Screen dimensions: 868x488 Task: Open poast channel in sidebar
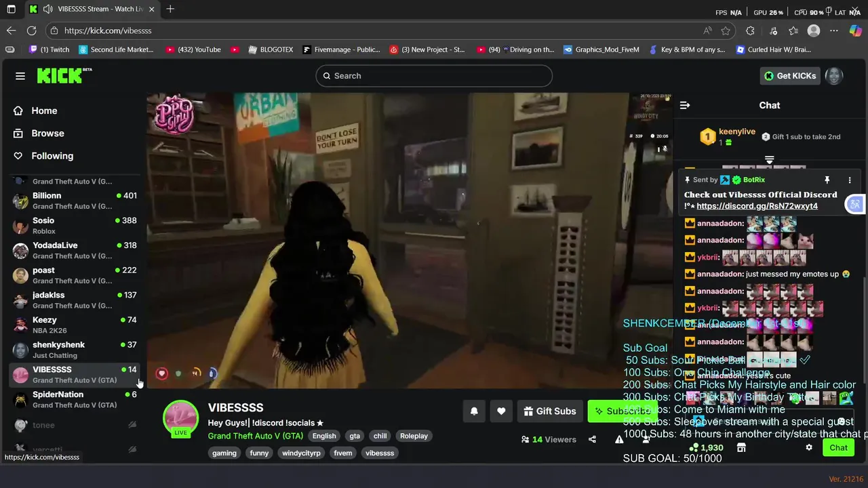[75, 275]
